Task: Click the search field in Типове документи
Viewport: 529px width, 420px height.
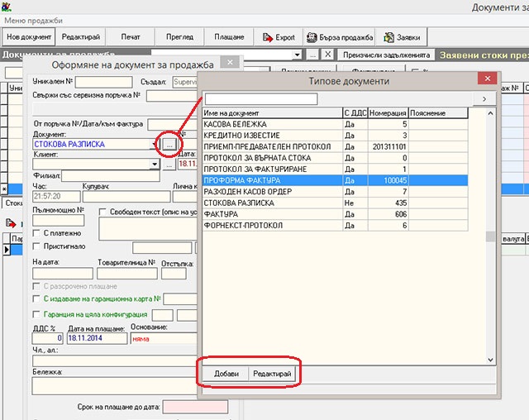Action: pos(261,99)
